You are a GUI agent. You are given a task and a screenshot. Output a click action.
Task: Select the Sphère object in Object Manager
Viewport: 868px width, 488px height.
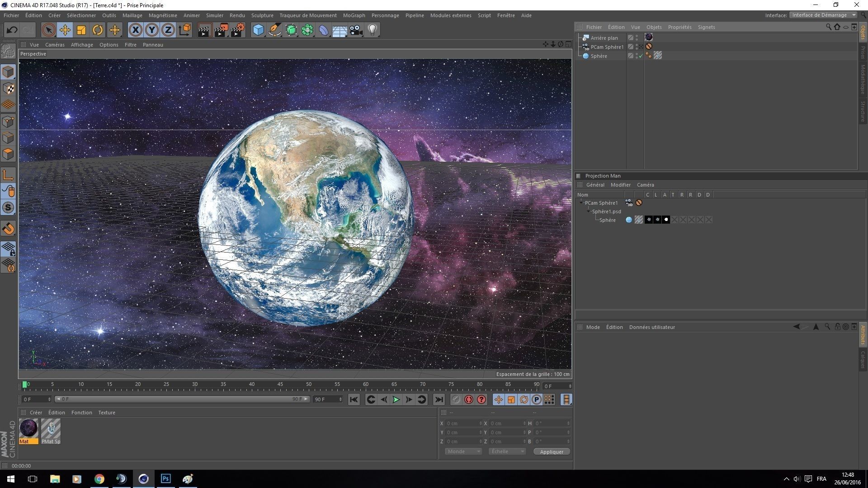(599, 56)
